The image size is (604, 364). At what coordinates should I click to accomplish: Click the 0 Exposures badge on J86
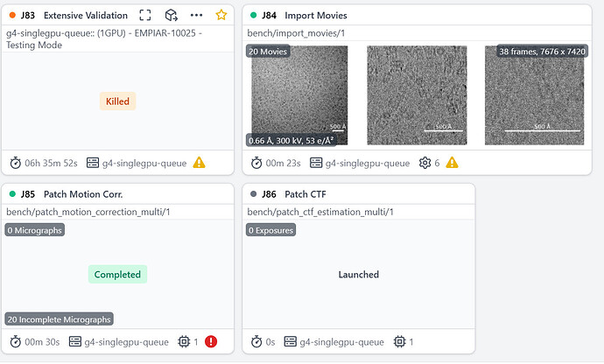[x=270, y=230]
